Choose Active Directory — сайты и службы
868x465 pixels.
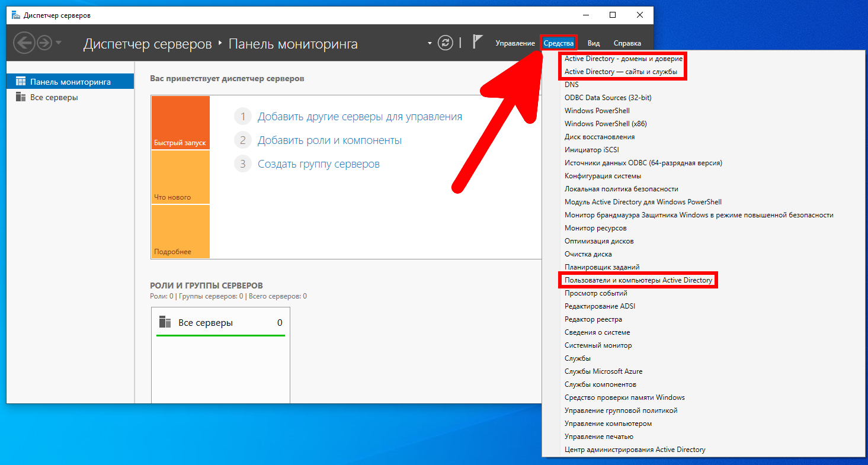[620, 72]
